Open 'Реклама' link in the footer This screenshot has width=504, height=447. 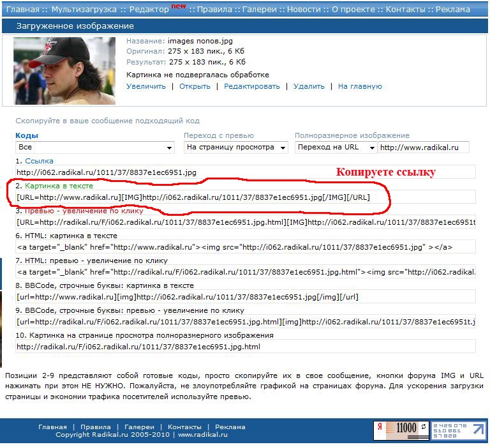point(230,427)
